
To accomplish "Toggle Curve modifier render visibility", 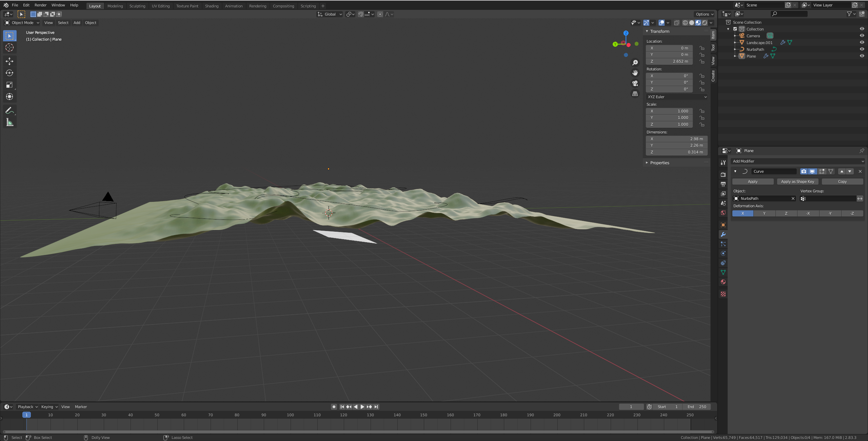I will pos(804,171).
